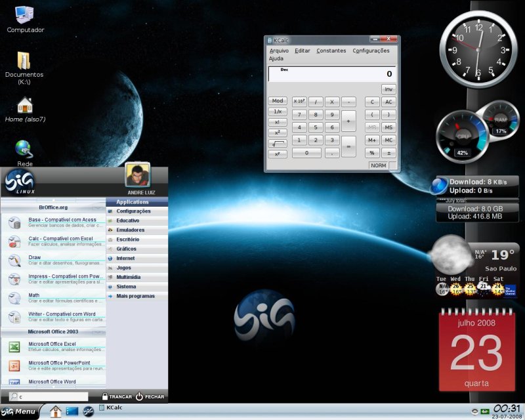Click the square root button in KCalc
The width and height of the screenshot is (525, 420).
coord(278,144)
